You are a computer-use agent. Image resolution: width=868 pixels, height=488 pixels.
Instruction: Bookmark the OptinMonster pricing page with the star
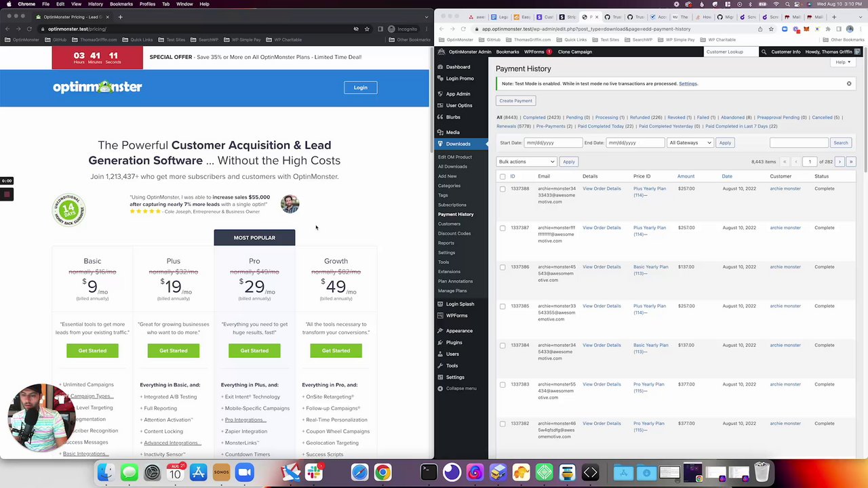coord(367,29)
